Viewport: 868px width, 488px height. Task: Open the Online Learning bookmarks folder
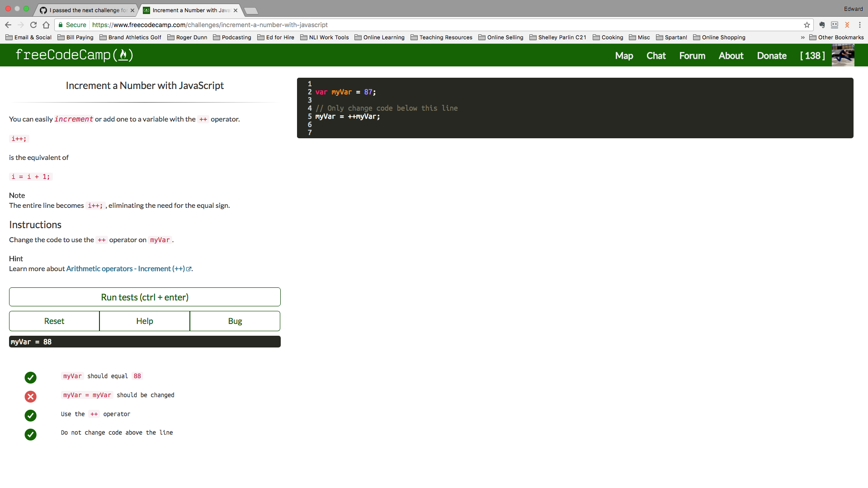point(380,38)
